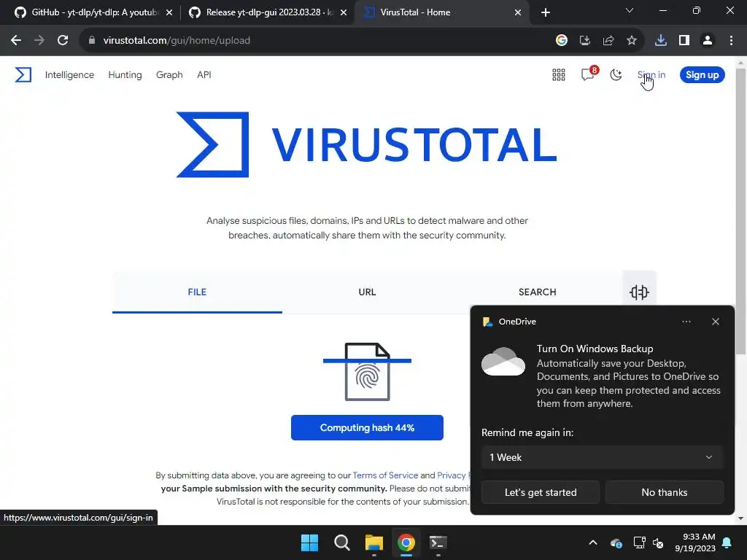Click the page vertical scrollbar
747x560 pixels.
(740, 212)
